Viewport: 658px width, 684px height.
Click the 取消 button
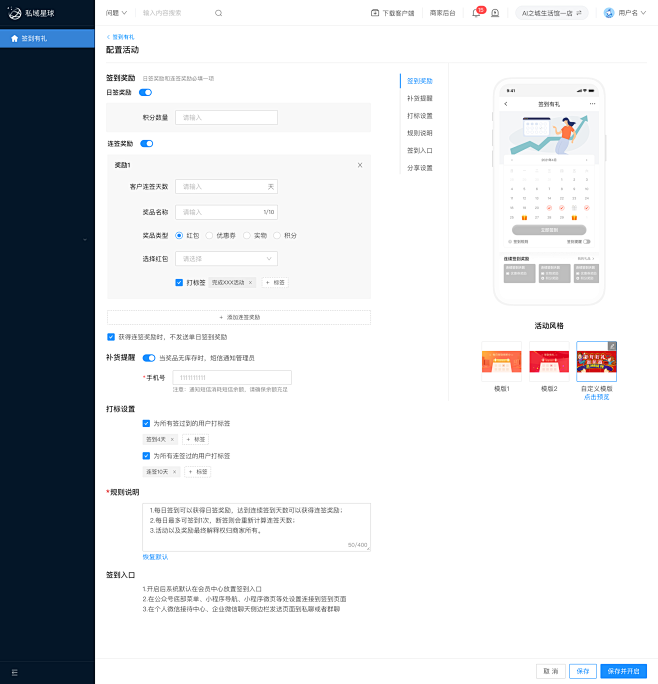tap(551, 671)
